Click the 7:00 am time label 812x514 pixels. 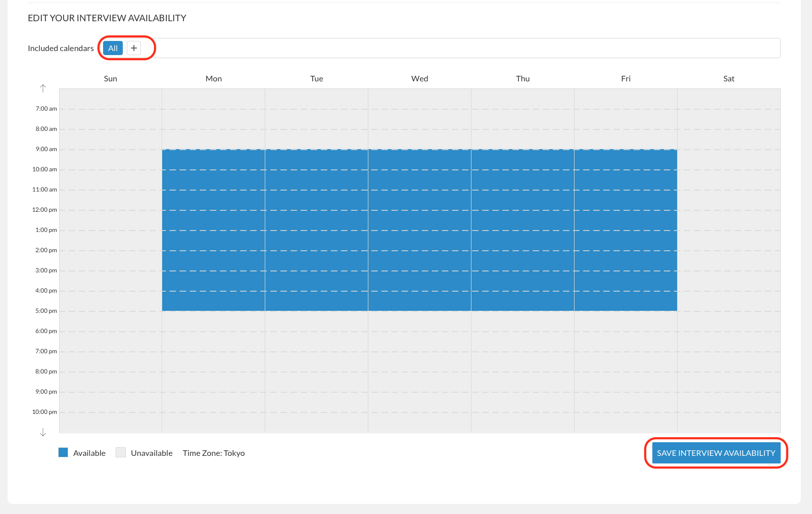coord(46,108)
